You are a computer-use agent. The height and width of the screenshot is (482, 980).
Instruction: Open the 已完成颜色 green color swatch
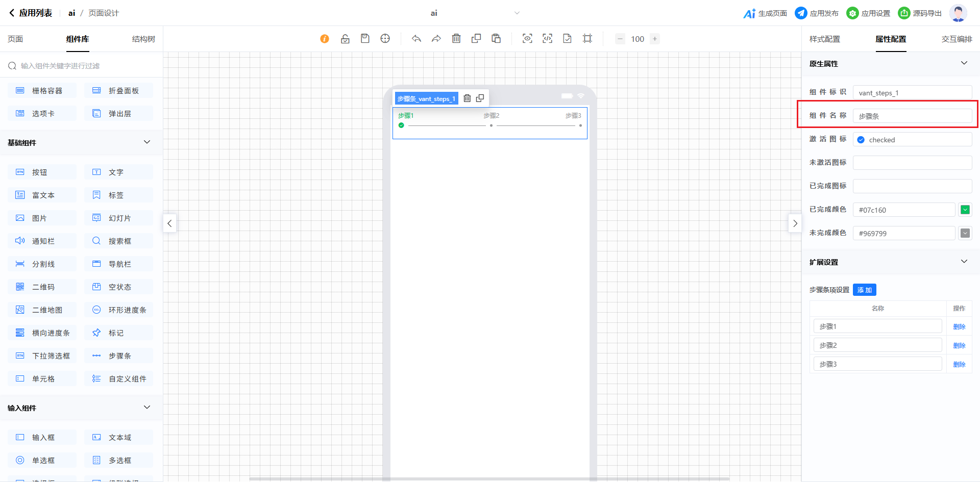pos(965,210)
